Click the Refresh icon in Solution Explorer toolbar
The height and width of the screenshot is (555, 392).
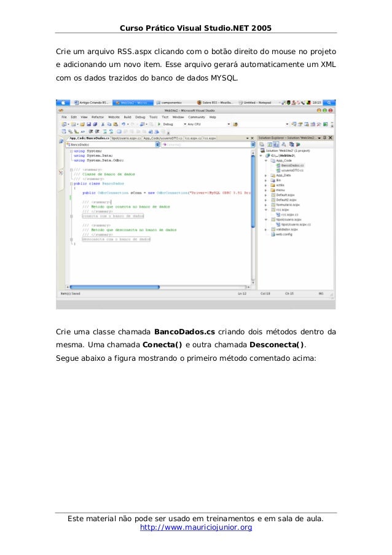(x=269, y=144)
